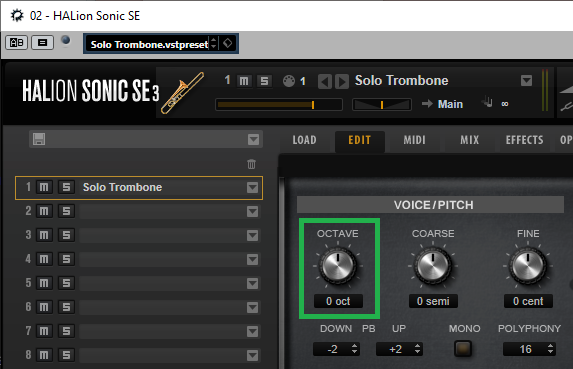Click the multi-program save disk icon
The width and height of the screenshot is (573, 369).
coord(39,139)
